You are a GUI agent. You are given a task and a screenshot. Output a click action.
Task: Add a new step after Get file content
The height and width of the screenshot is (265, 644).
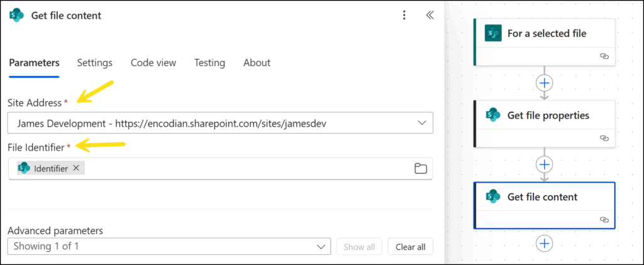coord(545,244)
